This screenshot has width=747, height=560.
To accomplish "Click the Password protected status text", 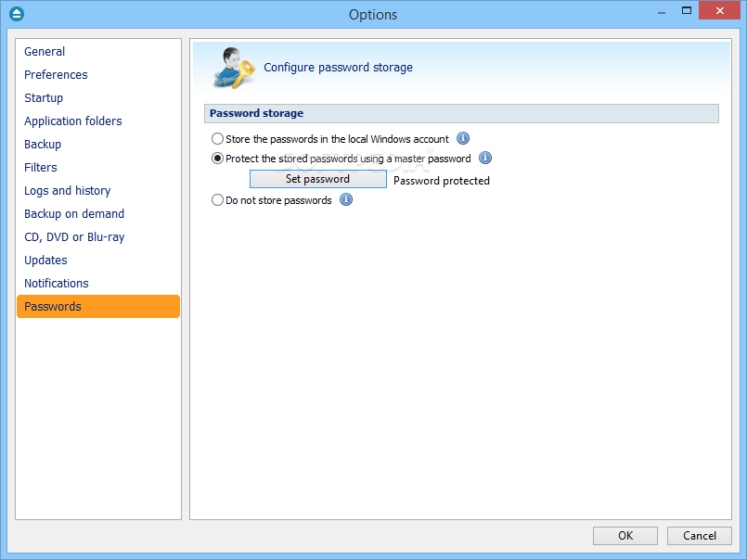I will [441, 181].
